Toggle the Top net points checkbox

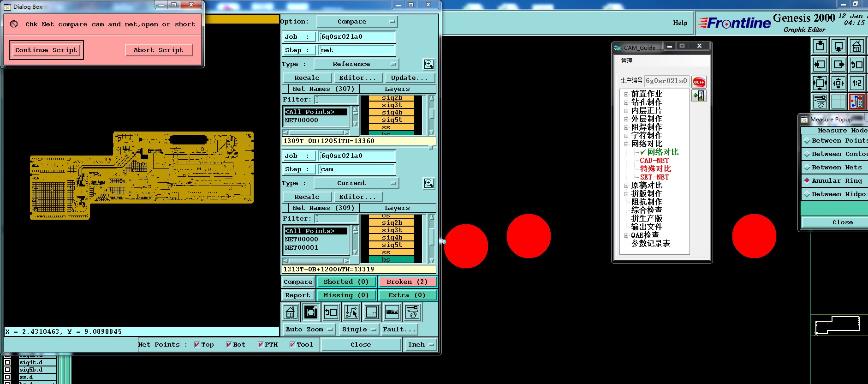[197, 345]
